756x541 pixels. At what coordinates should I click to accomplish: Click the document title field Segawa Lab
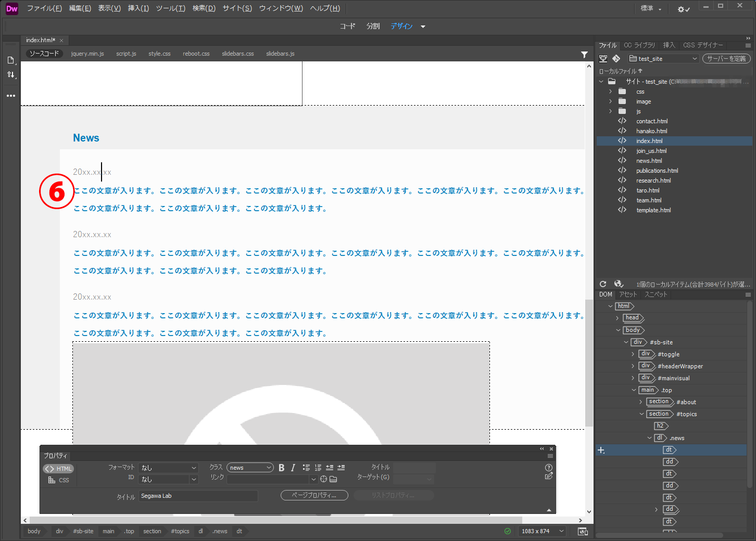(198, 496)
